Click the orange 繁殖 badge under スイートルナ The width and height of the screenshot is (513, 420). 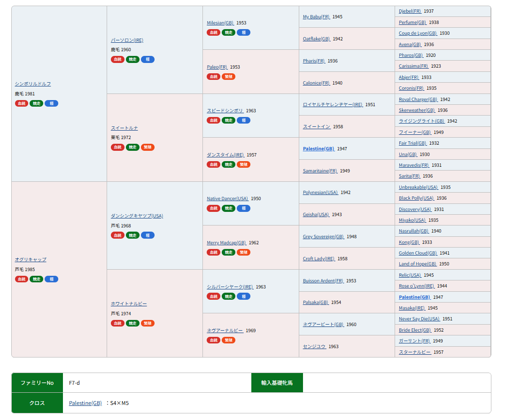coord(148,148)
